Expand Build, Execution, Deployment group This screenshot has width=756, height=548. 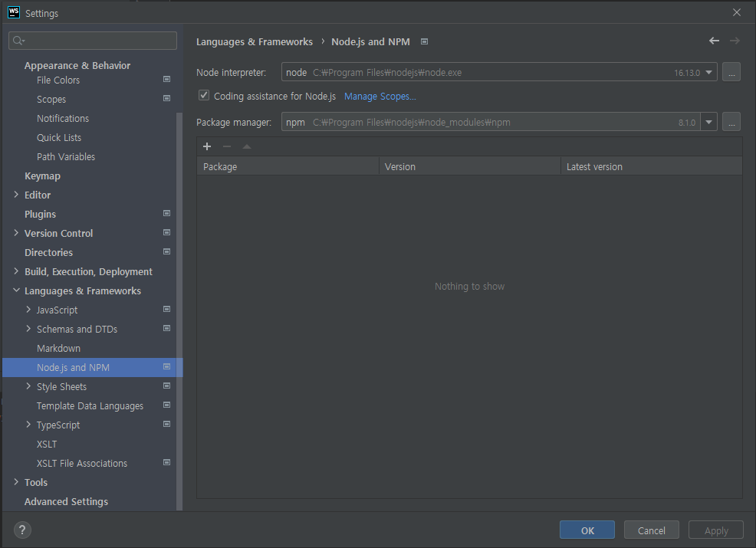click(x=16, y=271)
